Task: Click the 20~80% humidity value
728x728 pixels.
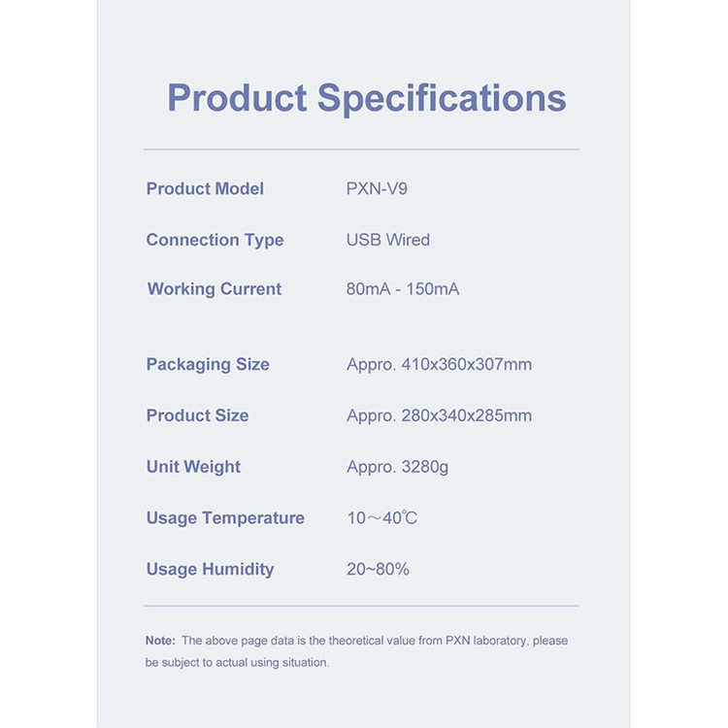Action: pos(378,570)
